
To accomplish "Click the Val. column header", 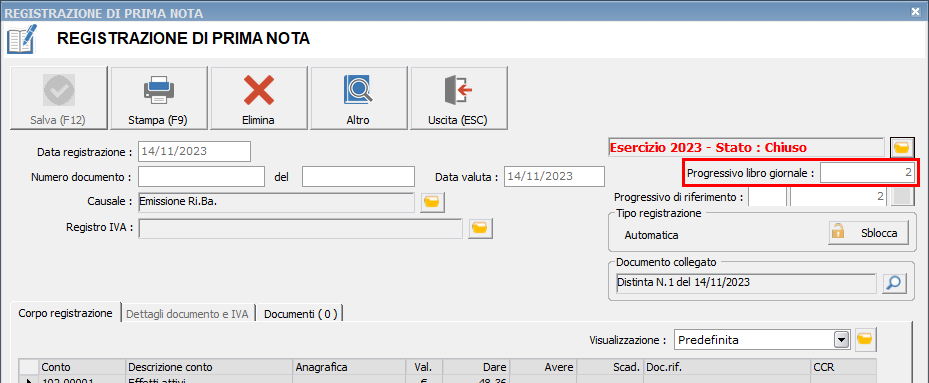I will [424, 367].
